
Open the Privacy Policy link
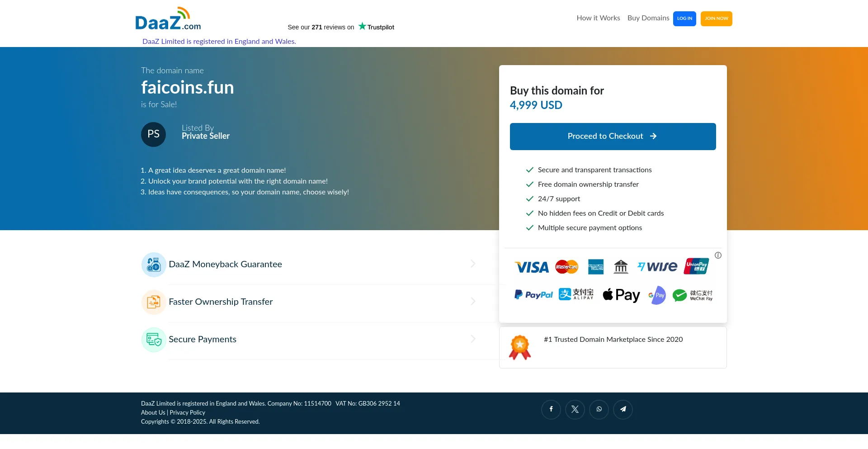[187, 412]
